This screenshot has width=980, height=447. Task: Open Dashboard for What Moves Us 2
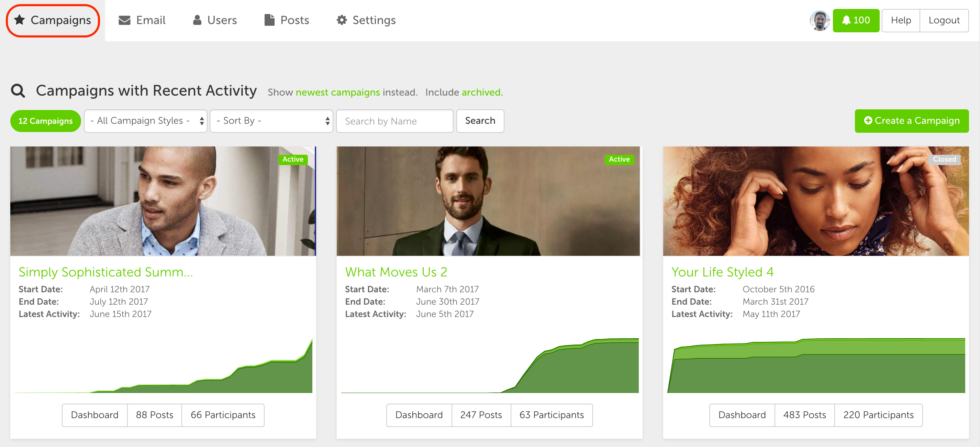419,415
